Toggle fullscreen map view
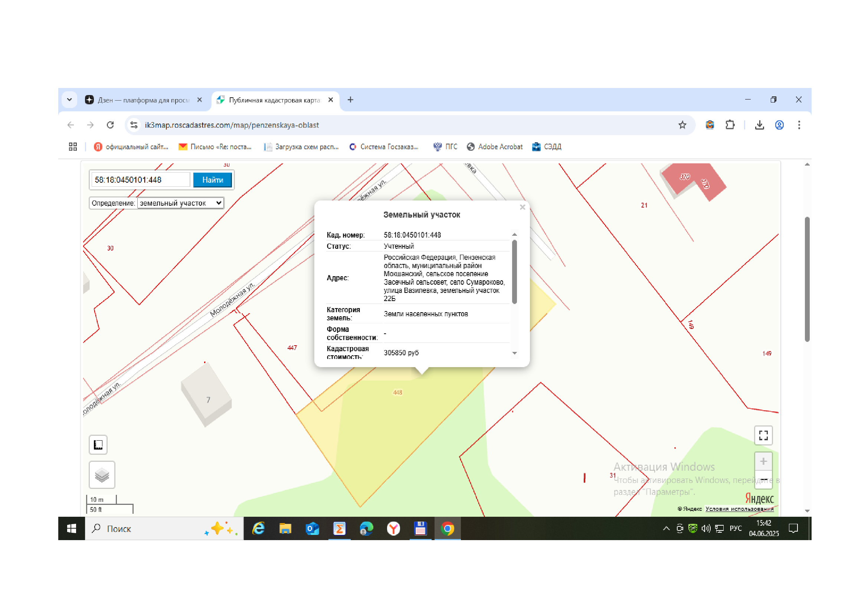 (763, 435)
